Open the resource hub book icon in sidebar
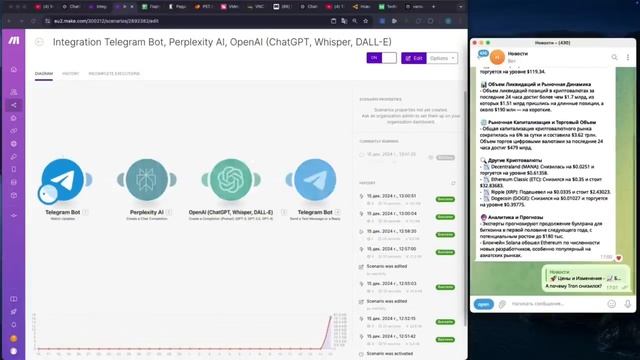The image size is (640, 360). coord(14,299)
